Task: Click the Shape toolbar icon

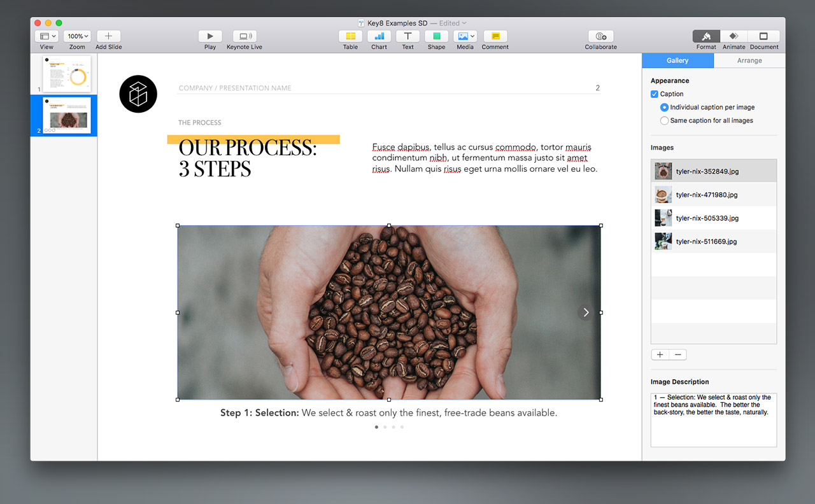Action: (x=436, y=36)
